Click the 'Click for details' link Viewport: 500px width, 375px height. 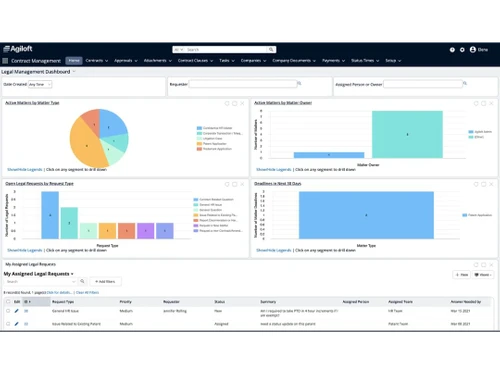pyautogui.click(x=59, y=292)
